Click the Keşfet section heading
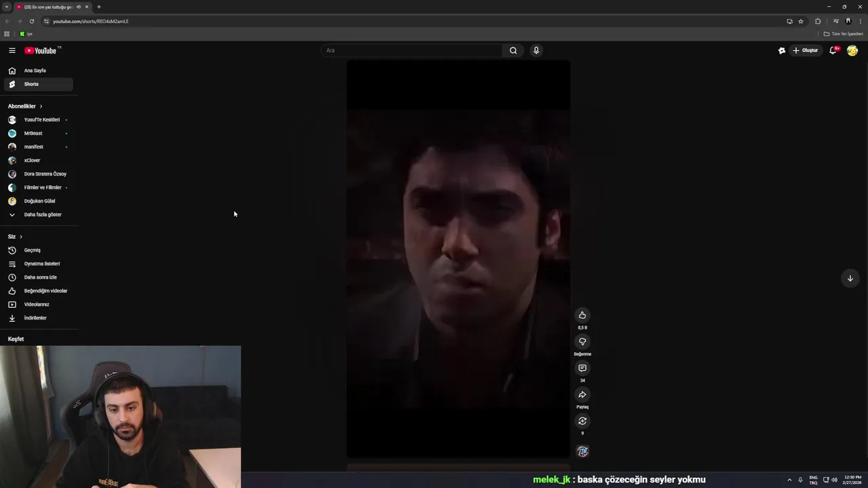 coord(16,339)
